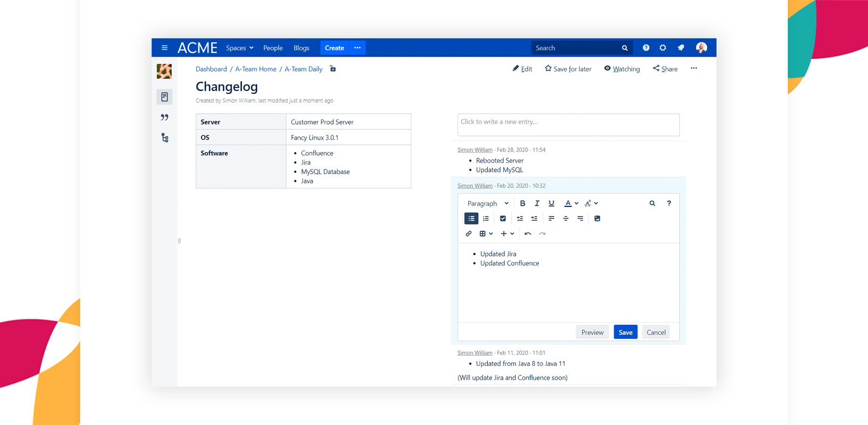Image resolution: width=868 pixels, height=425 pixels.
Task: Go to A-Team Daily breadcrumb
Action: [x=303, y=69]
